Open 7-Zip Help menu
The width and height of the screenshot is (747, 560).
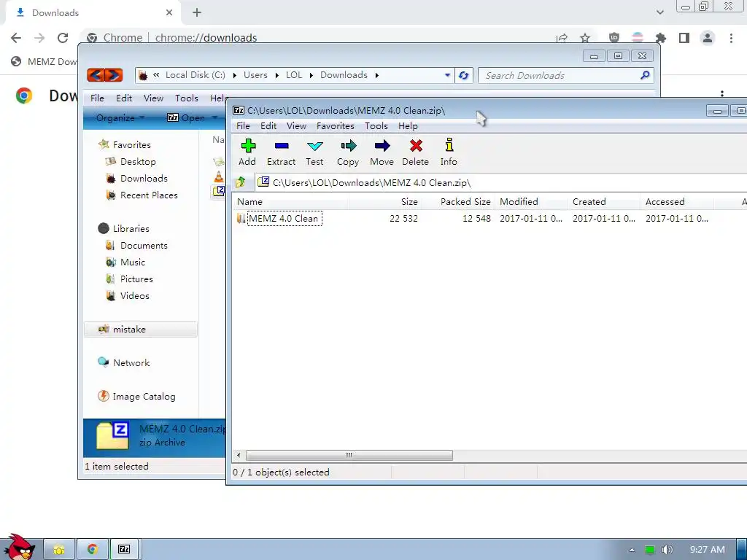(408, 125)
